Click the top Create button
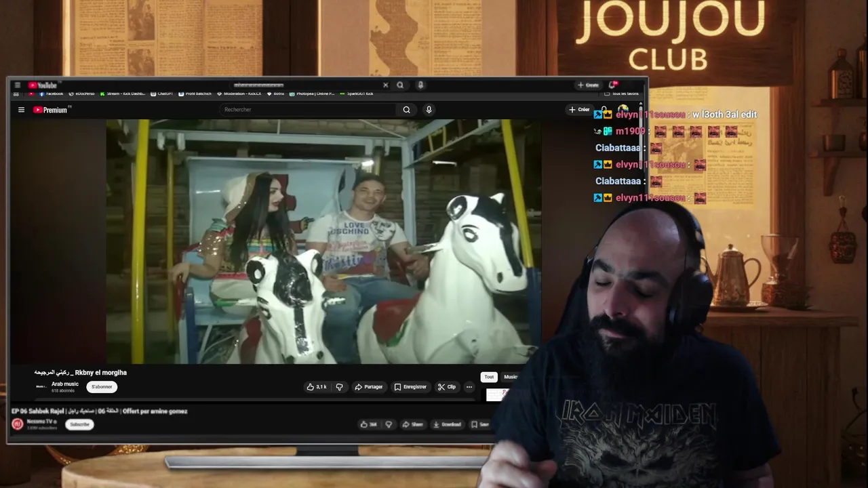 [588, 85]
